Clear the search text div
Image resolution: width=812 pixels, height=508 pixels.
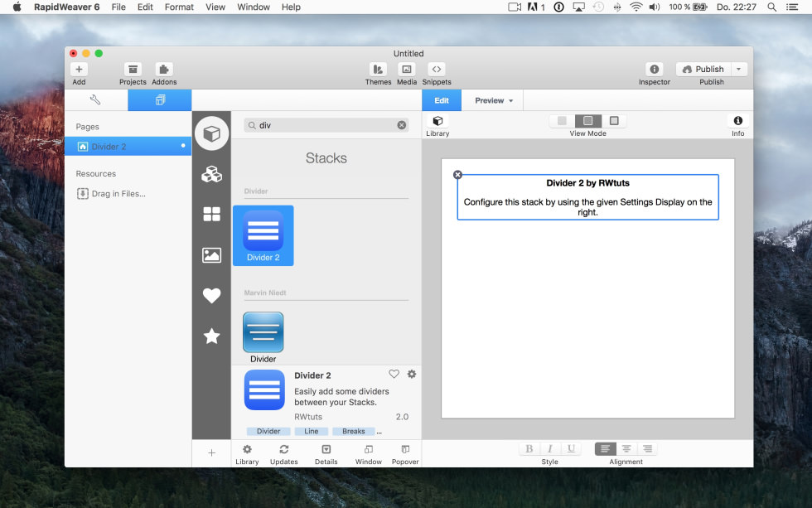[401, 125]
